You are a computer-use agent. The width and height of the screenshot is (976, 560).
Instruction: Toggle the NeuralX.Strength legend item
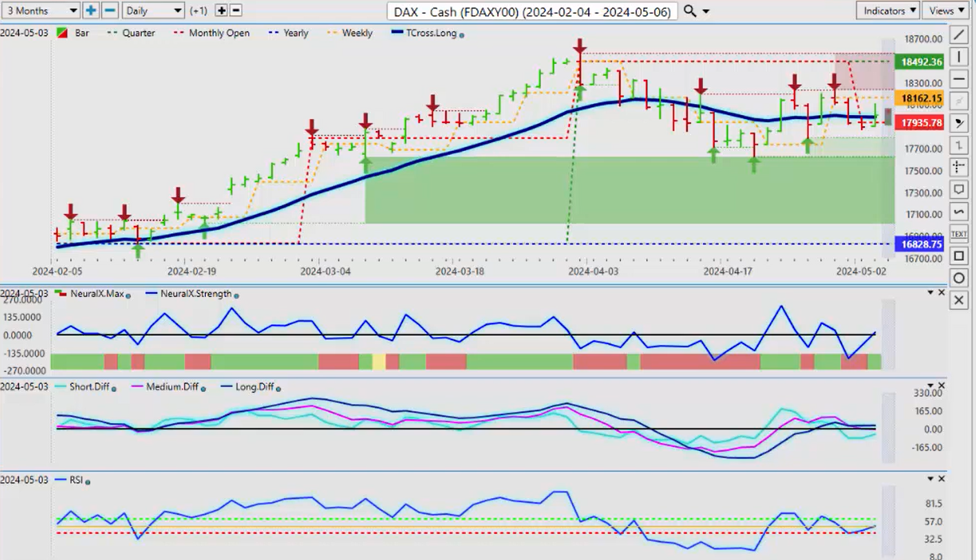tap(189, 293)
